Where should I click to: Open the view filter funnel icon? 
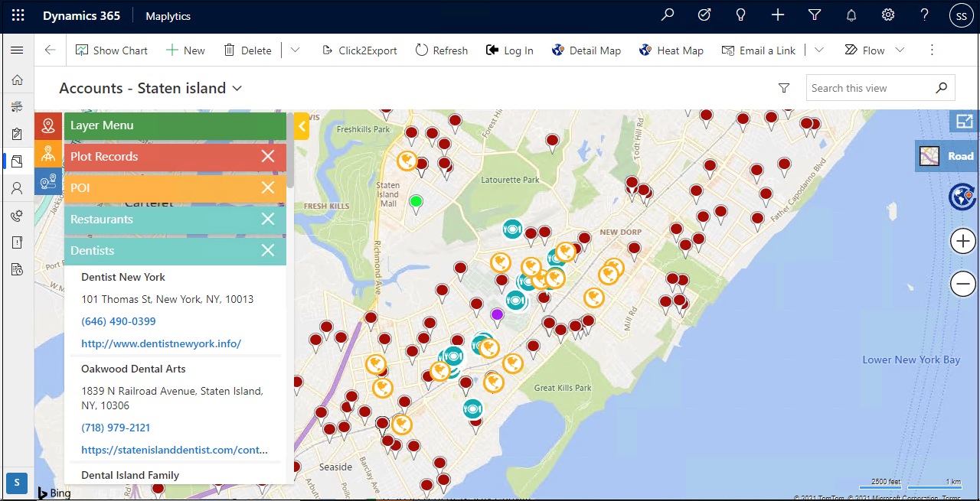784,88
